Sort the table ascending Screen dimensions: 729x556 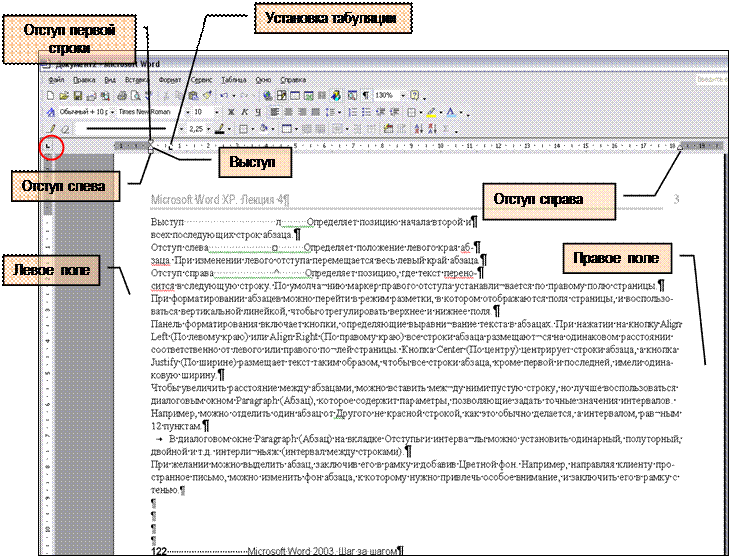pyautogui.click(x=418, y=129)
